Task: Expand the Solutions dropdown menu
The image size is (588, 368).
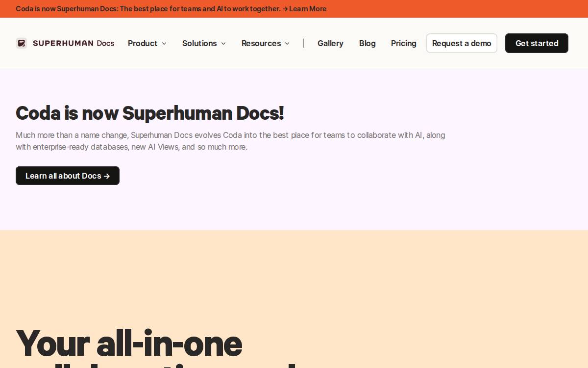Action: (x=204, y=43)
